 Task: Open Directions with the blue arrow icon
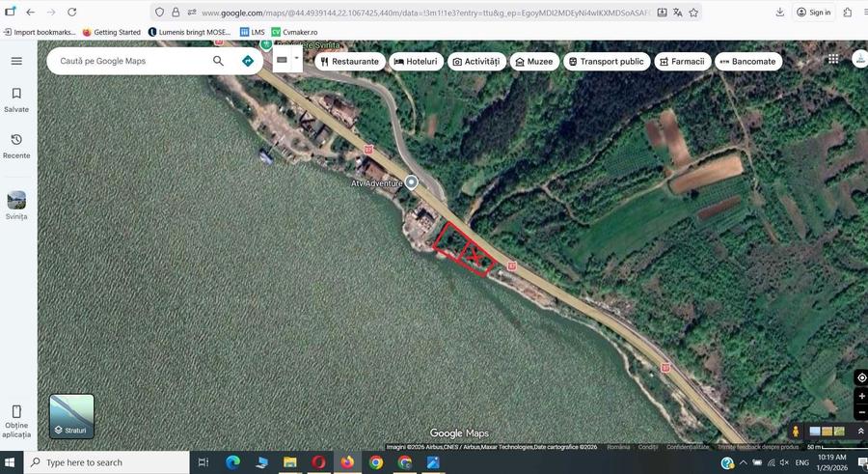pyautogui.click(x=248, y=61)
